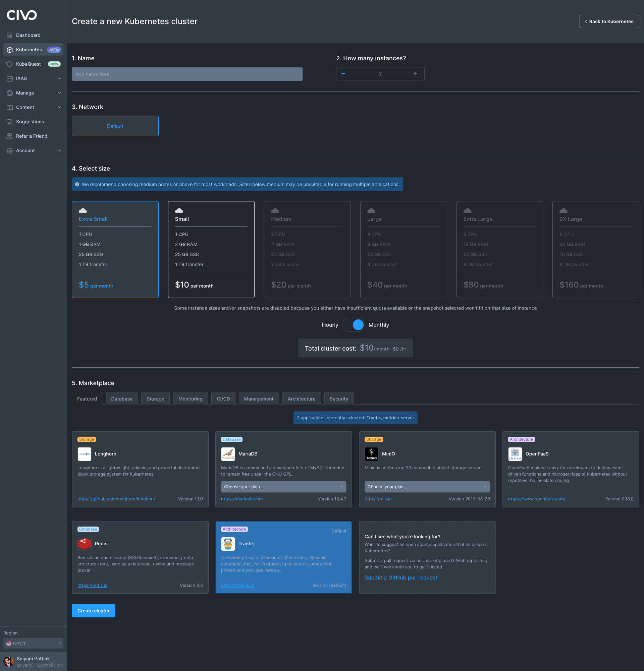Viewport: 644px width, 671px height.
Task: Open MariaDB Choose your plan dropdown
Action: coord(283,487)
